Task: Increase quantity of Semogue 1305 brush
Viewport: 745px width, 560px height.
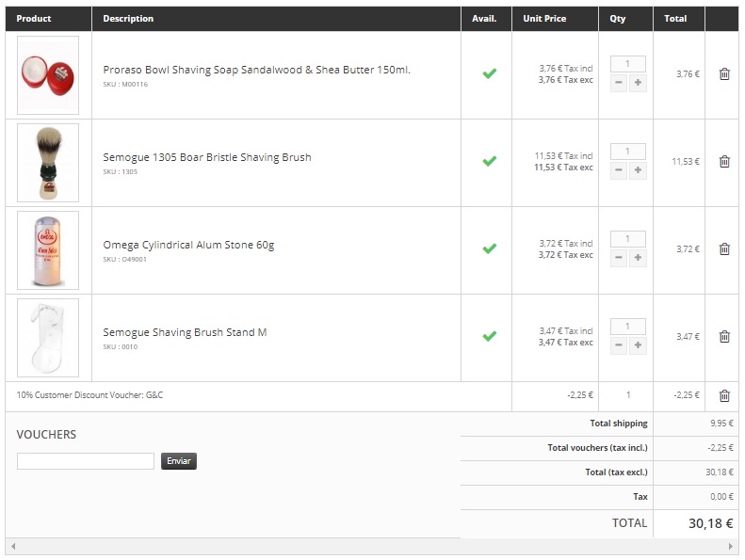Action: click(638, 170)
